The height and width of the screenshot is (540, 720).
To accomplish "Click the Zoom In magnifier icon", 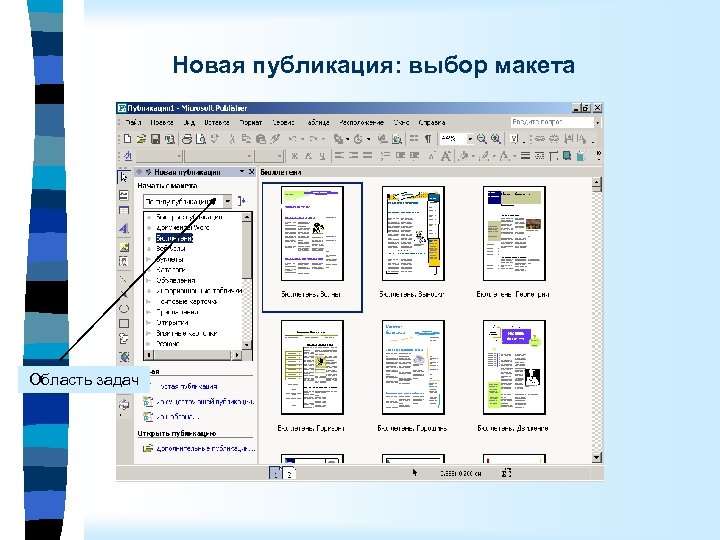I will click(496, 139).
